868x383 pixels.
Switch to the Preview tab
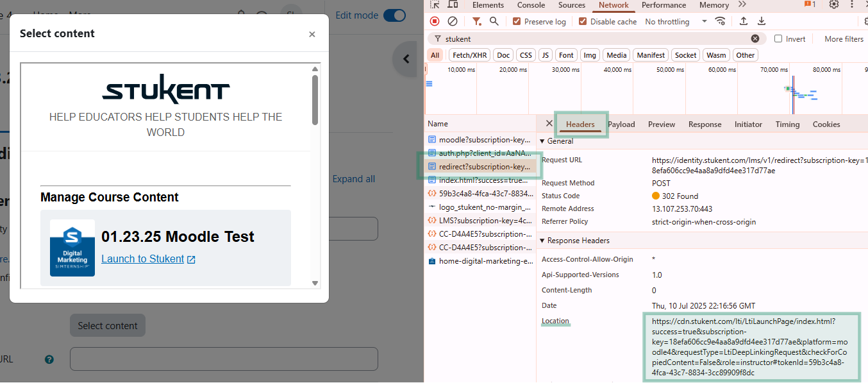pyautogui.click(x=662, y=124)
